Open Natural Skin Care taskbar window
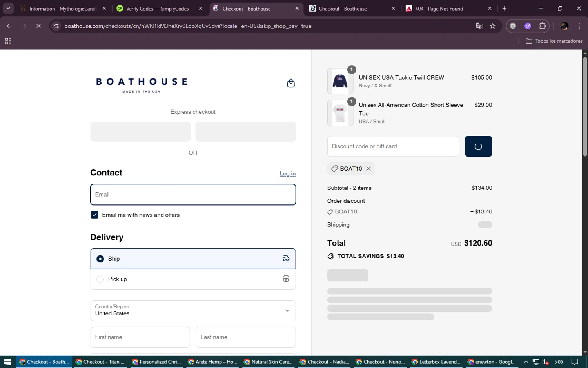The width and height of the screenshot is (588, 368). tap(269, 362)
